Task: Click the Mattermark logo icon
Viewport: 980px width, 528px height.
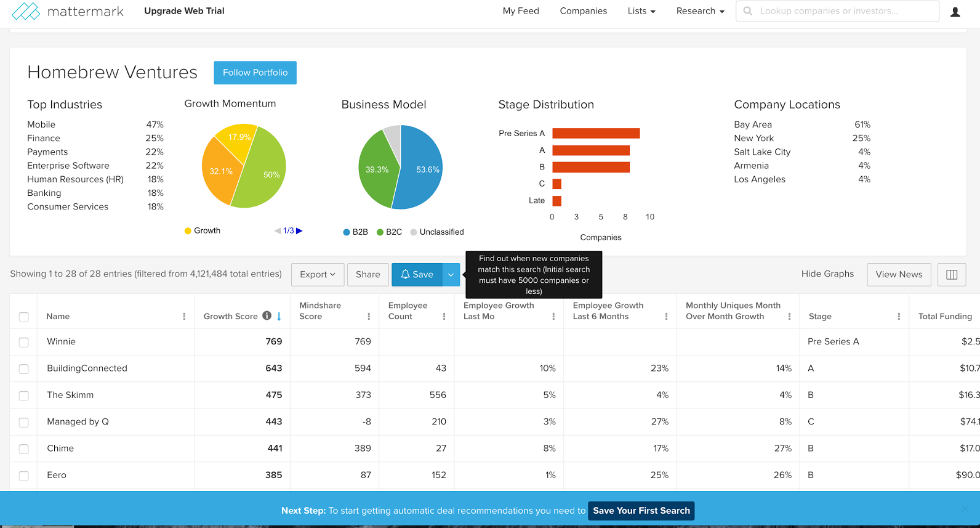Action: pyautogui.click(x=26, y=11)
